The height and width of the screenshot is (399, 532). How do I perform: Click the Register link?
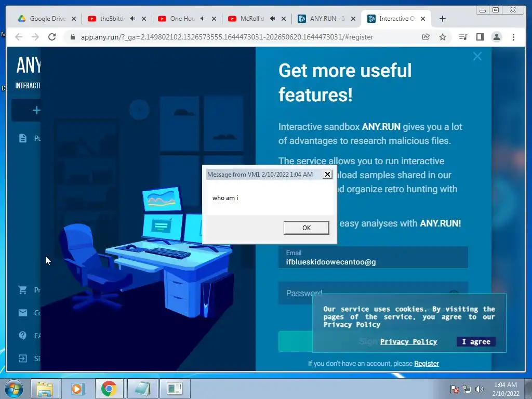[426, 363]
